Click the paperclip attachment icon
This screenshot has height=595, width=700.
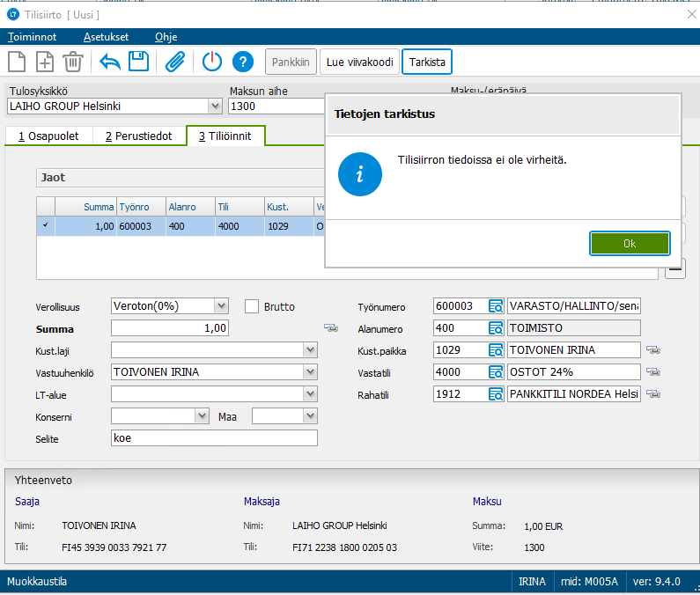click(x=175, y=62)
